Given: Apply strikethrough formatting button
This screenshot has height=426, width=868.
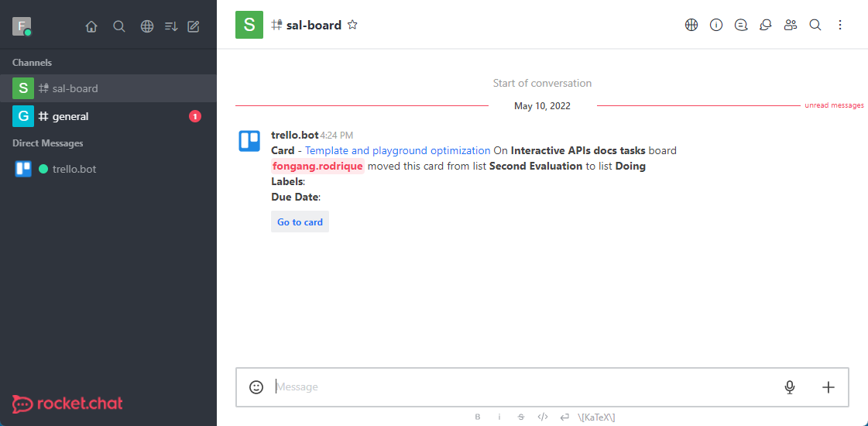Looking at the screenshot, I should point(521,417).
